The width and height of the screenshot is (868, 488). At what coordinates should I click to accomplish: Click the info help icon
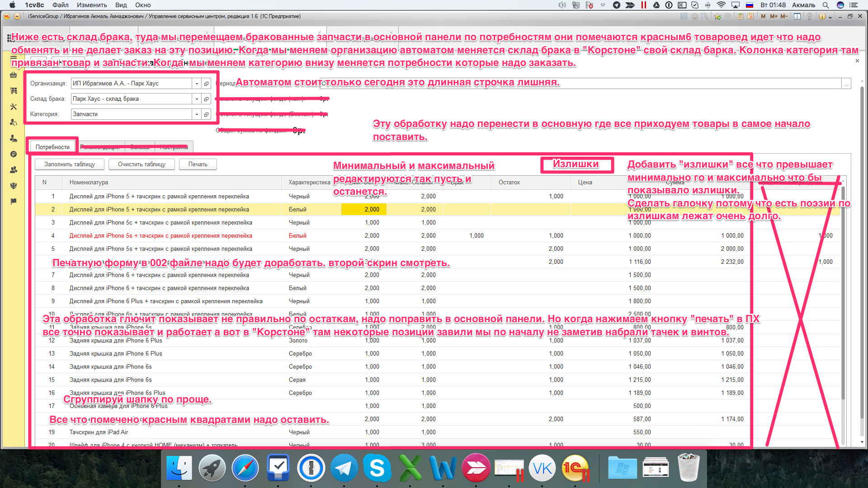(x=822, y=16)
